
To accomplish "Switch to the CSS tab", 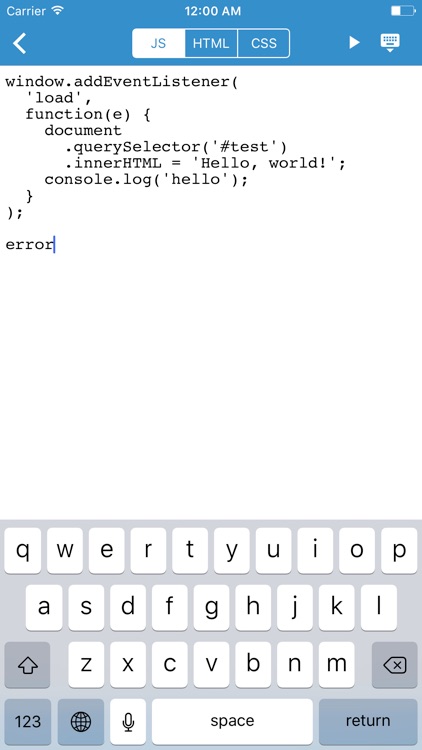I will tap(264, 44).
